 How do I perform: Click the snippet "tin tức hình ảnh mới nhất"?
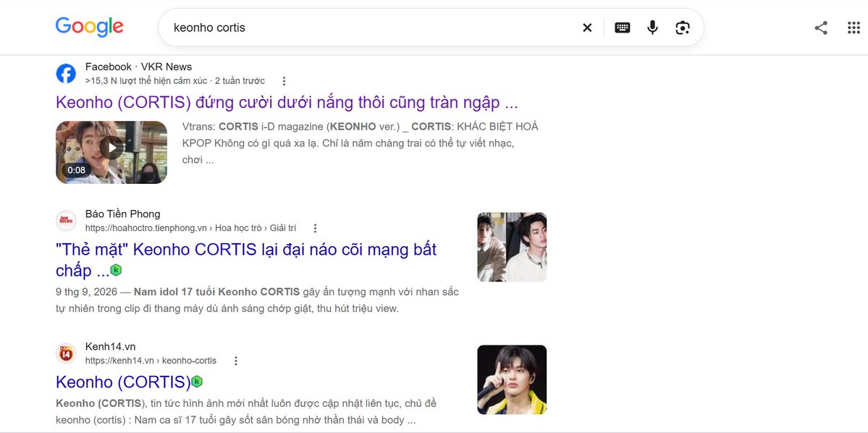coord(246,411)
